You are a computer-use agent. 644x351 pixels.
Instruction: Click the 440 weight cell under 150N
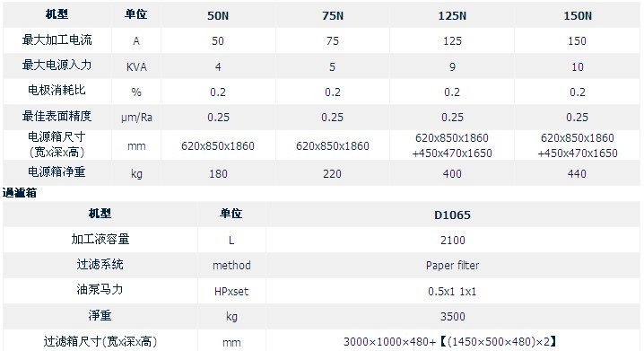(x=577, y=173)
